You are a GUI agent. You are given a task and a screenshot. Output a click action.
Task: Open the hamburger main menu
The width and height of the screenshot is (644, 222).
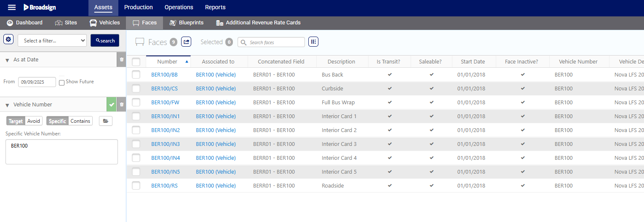tap(12, 7)
